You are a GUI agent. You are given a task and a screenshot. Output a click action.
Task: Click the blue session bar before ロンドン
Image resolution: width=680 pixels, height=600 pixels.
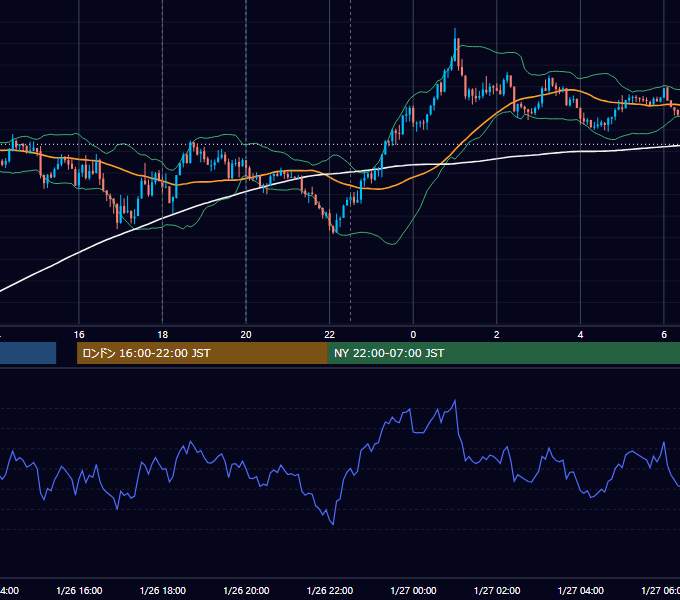coord(28,353)
